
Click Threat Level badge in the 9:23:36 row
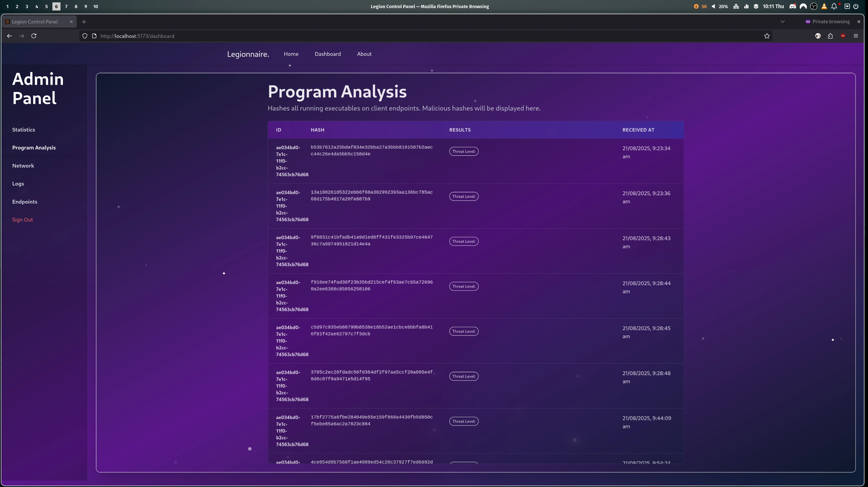coord(464,196)
